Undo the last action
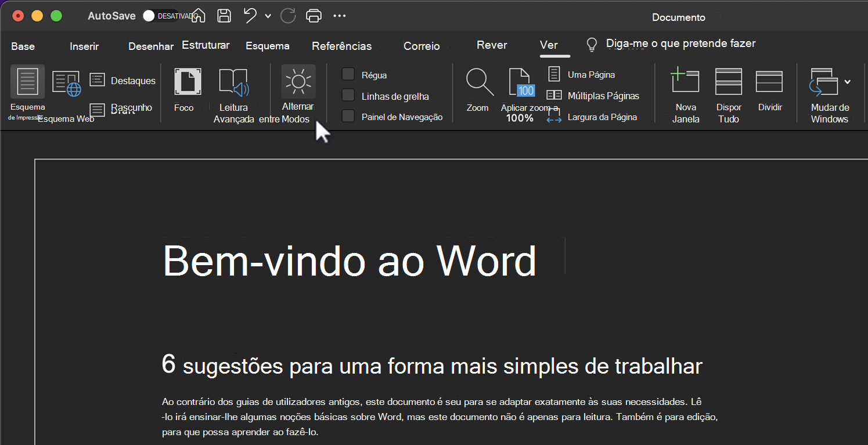The image size is (868, 445). coord(250,16)
